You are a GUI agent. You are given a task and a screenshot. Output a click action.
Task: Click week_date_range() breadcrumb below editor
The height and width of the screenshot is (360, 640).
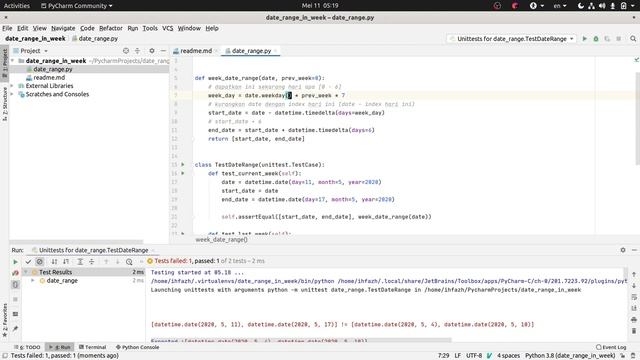[221, 240]
